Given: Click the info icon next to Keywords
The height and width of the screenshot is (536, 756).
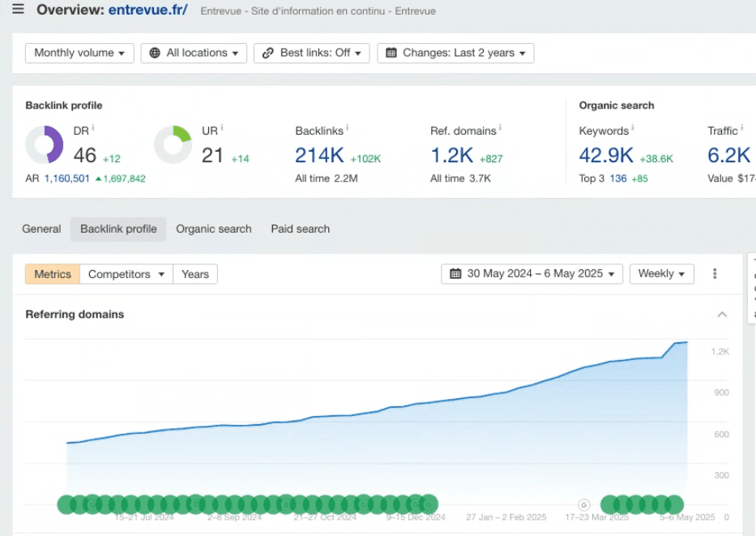Looking at the screenshot, I should (633, 128).
